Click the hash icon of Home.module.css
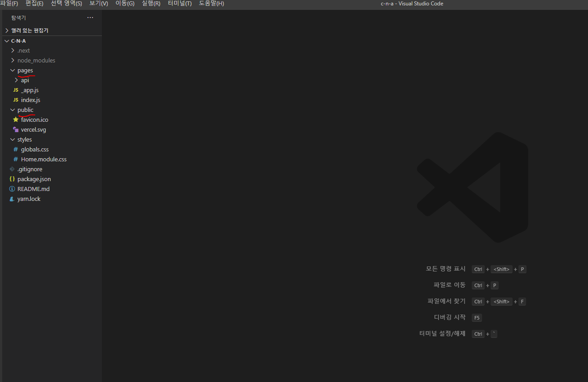Image resolution: width=588 pixels, height=382 pixels. 16,159
